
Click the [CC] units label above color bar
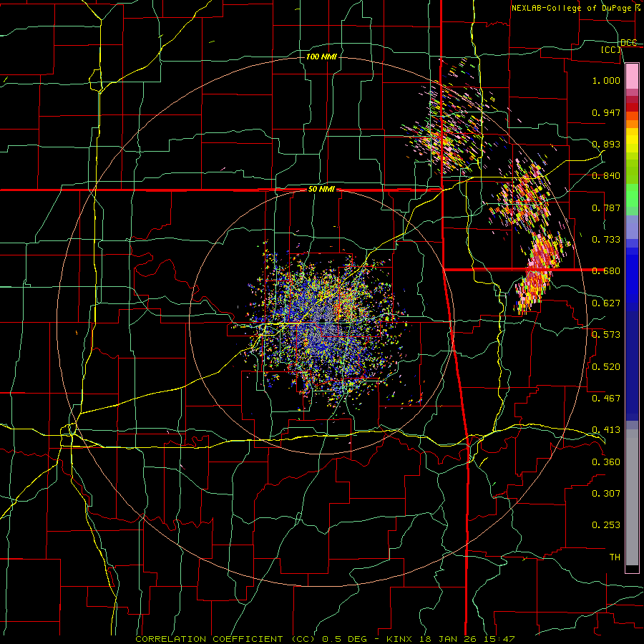611,49
